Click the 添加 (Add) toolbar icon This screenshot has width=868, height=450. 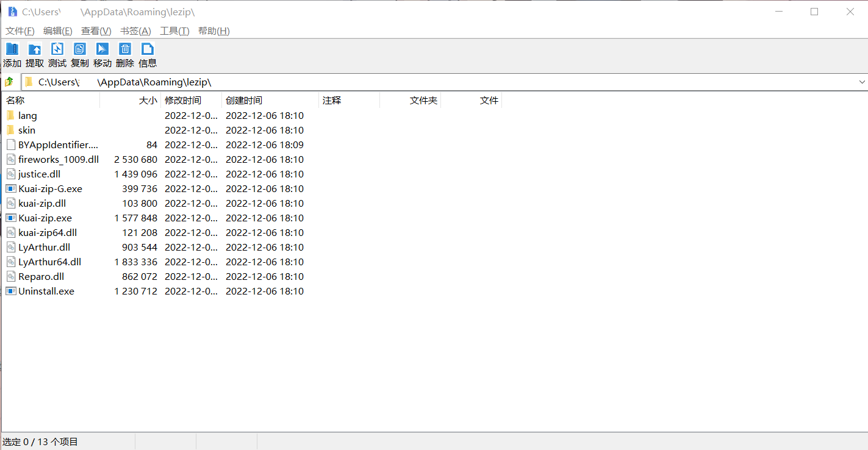[x=12, y=49]
